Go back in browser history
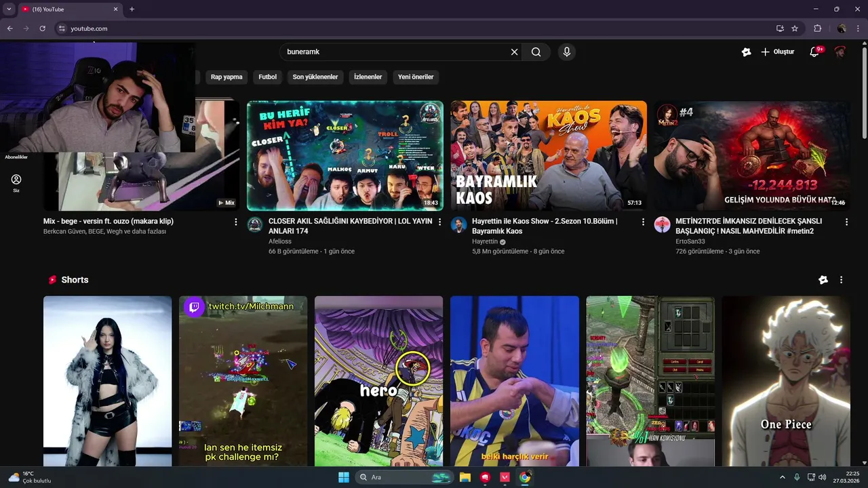Viewport: 868px width, 488px height. tap(9, 28)
